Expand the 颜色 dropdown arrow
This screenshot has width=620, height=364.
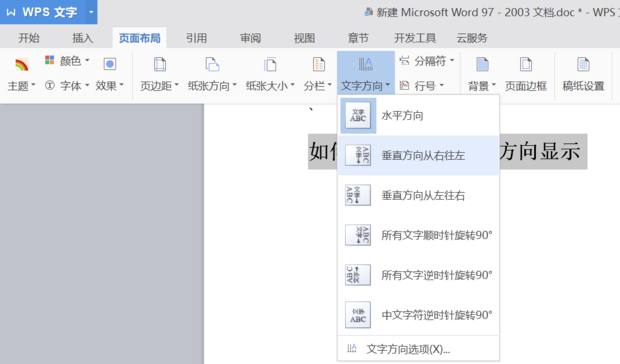pos(87,60)
